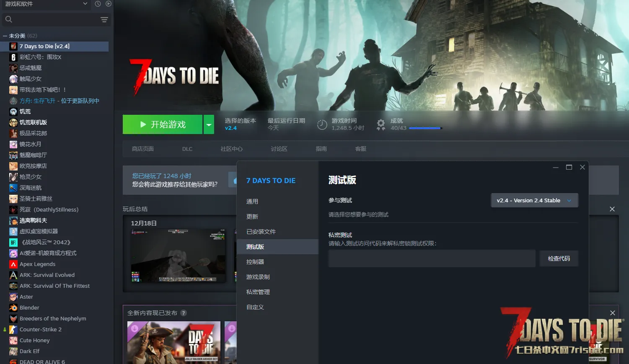
Task: Click the private beta access code field
Action: [x=432, y=258]
